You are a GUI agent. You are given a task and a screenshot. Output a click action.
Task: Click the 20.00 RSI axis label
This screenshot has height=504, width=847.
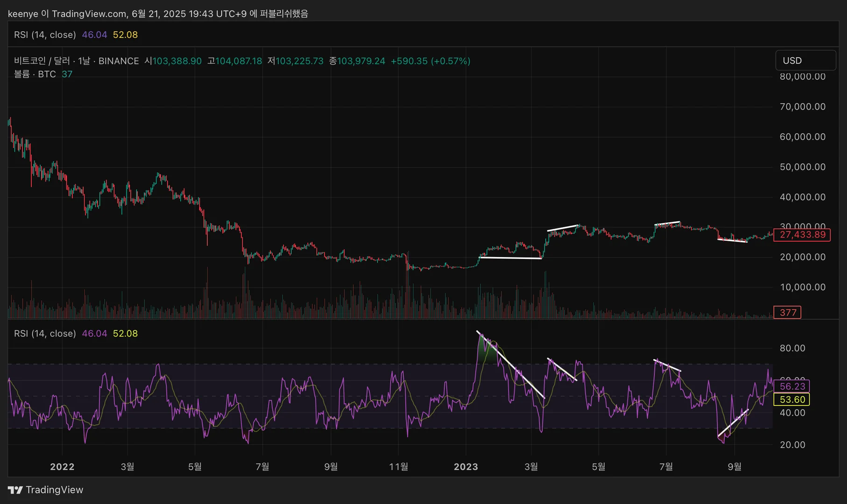tap(792, 445)
